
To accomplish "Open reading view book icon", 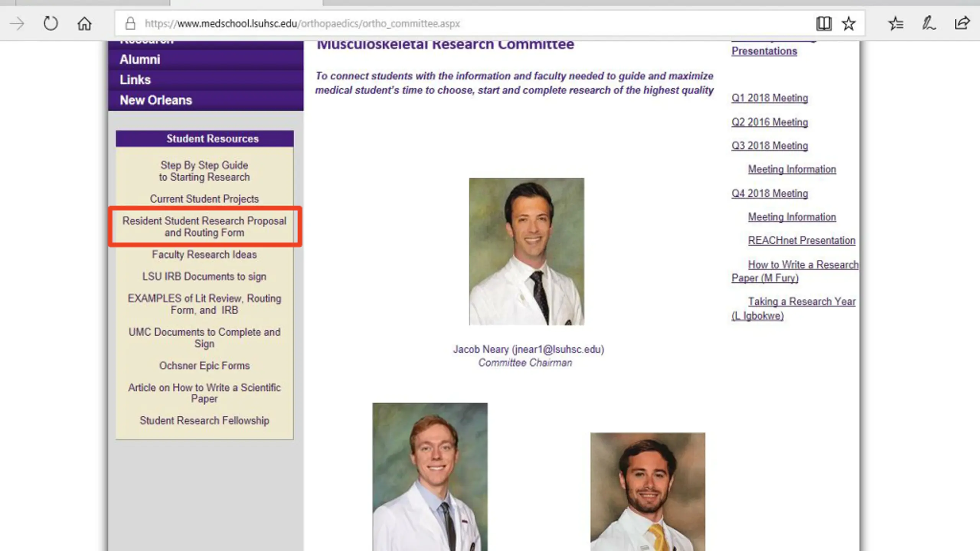I will click(823, 24).
